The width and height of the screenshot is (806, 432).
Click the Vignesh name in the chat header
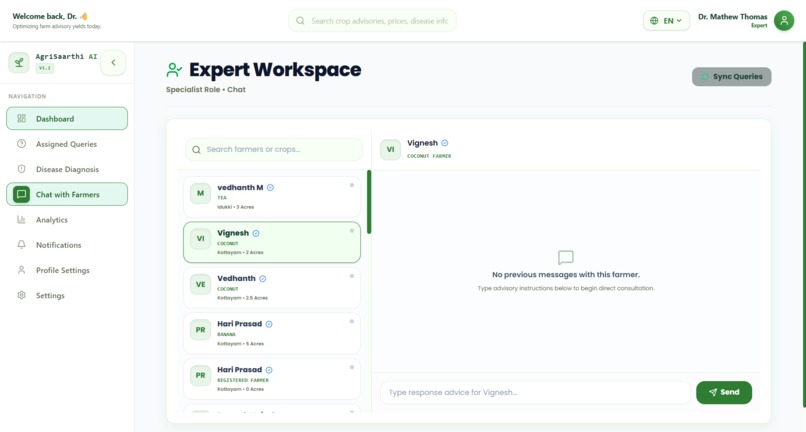click(x=423, y=143)
